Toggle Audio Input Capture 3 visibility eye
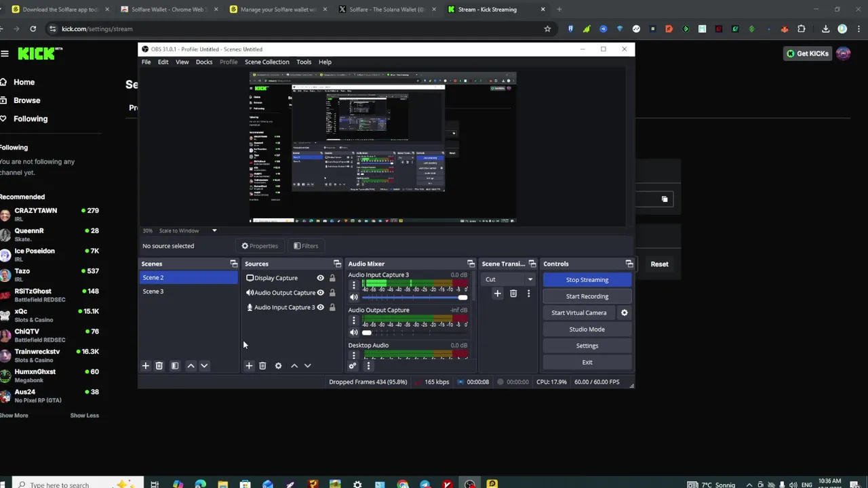 point(321,307)
